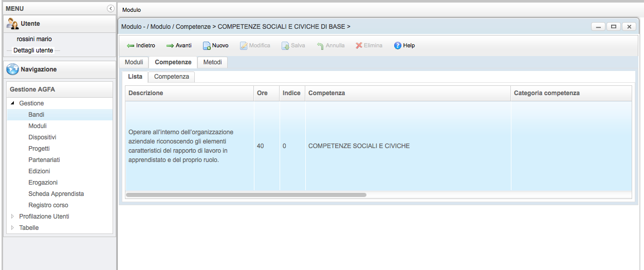
Task: Open the Dettagli utente section
Action: point(33,50)
